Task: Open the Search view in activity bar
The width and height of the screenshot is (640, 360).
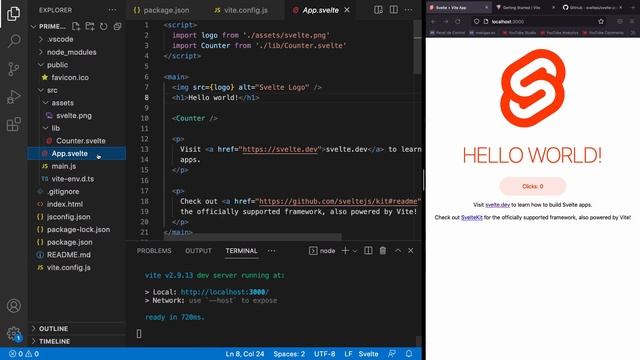Action: (13, 41)
